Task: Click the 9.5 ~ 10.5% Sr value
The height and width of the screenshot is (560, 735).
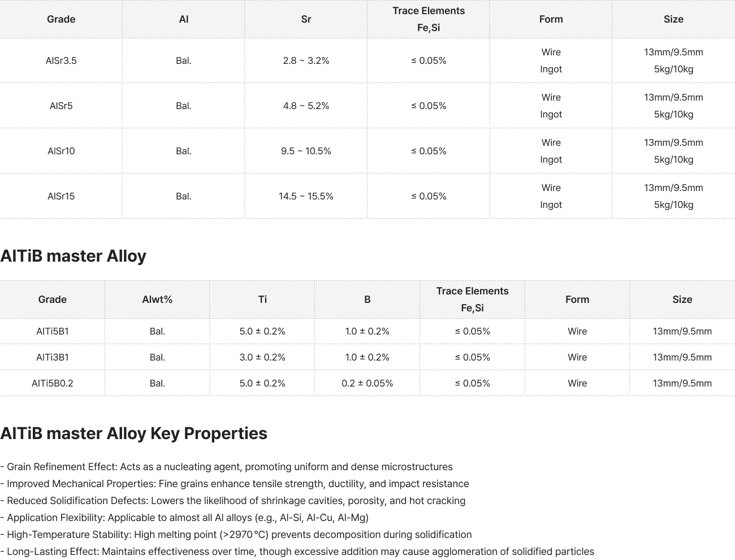Action: point(306,151)
